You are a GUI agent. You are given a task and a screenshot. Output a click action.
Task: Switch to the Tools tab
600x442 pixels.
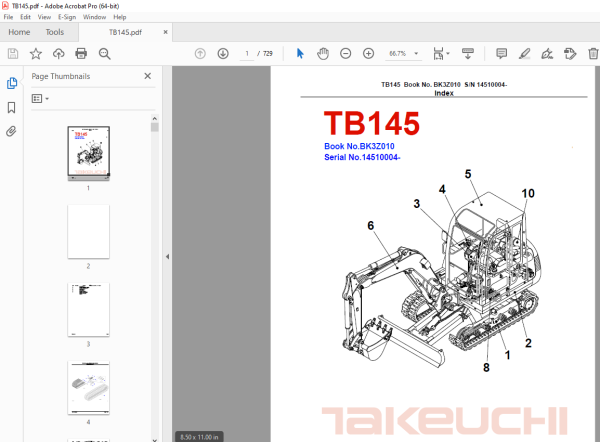click(55, 32)
